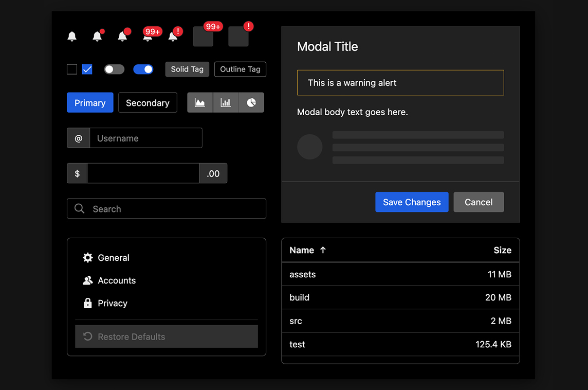Click the lock icon beside Privacy

tap(88, 303)
